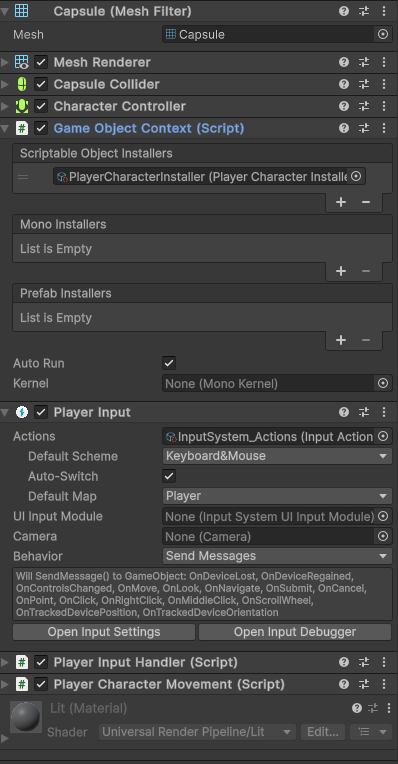Disable the Capsule Collider component checkbox

[41, 84]
